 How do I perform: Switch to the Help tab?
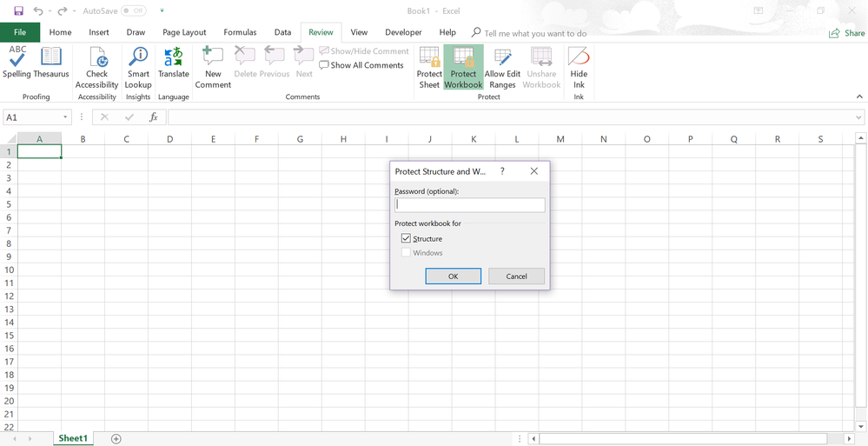447,33
